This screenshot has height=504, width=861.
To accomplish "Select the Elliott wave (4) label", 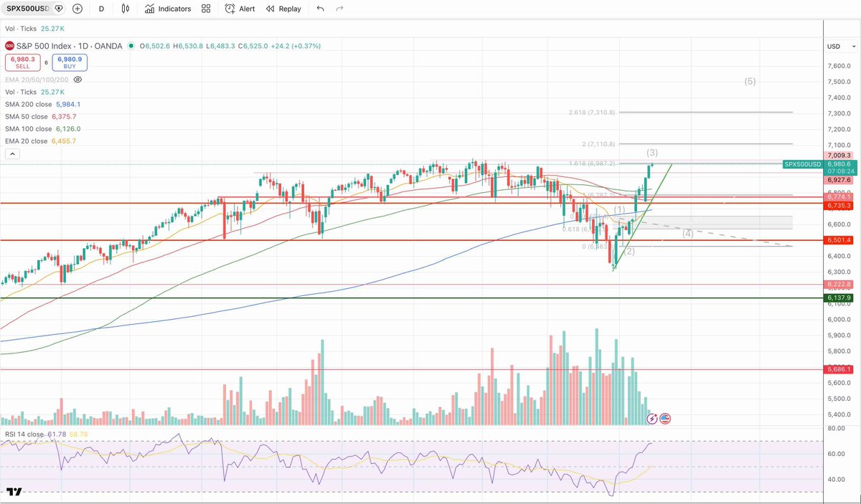I will [687, 234].
